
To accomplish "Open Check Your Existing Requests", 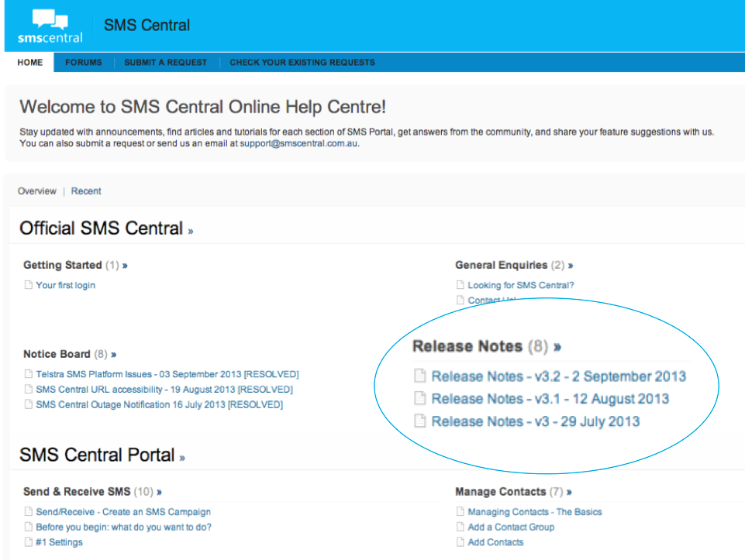I will coord(302,63).
